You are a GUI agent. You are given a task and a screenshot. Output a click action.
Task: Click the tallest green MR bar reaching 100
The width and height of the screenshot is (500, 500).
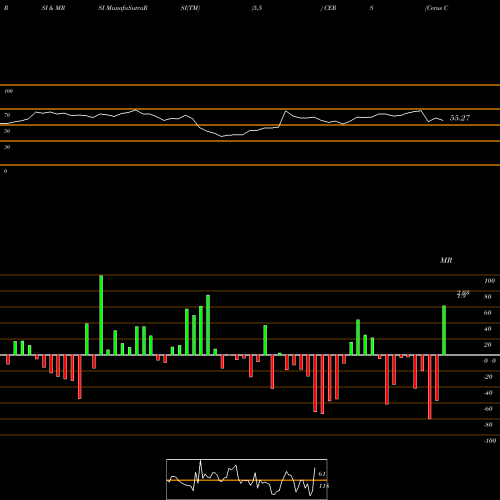click(x=101, y=315)
